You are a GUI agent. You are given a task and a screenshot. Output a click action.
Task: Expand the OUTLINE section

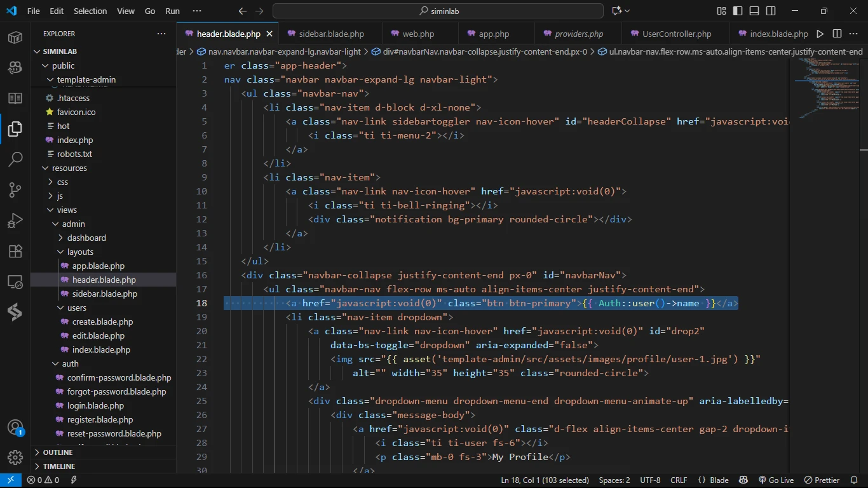58,452
